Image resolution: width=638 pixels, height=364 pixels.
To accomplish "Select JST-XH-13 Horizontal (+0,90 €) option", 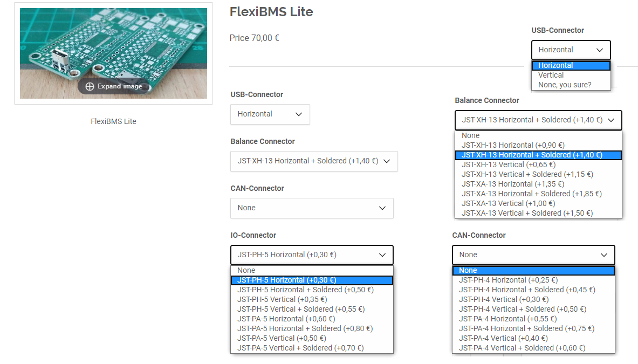I will [x=513, y=146].
